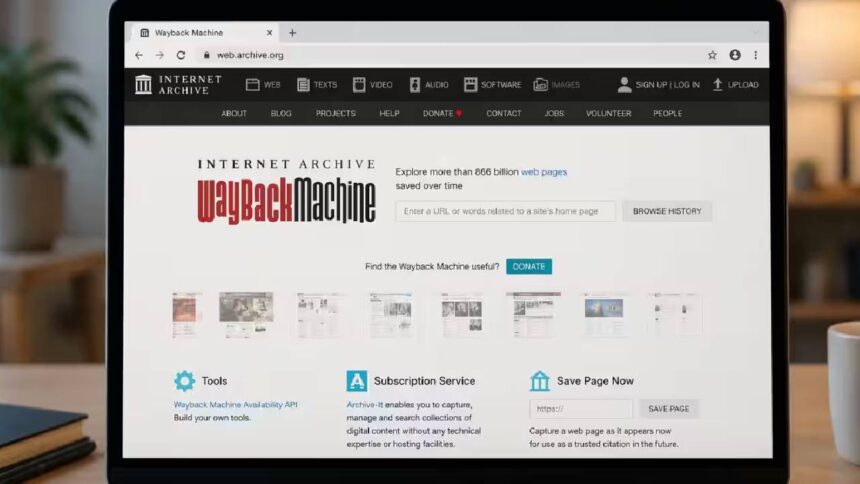Image resolution: width=860 pixels, height=484 pixels.
Task: Click the Sign Up | Log In link
Action: pos(667,85)
